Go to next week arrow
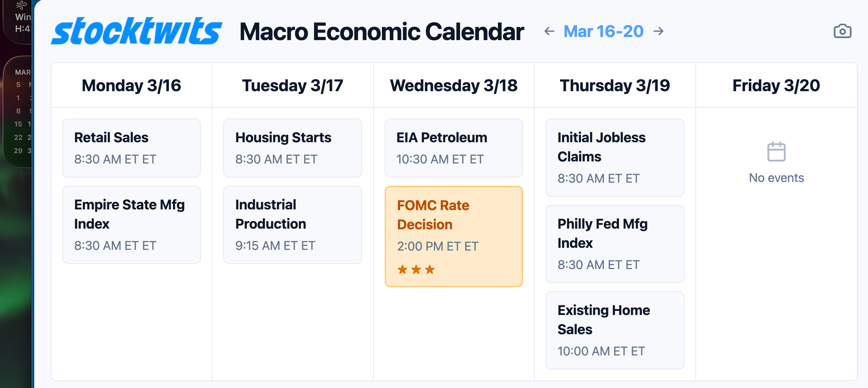The width and height of the screenshot is (868, 388). click(658, 31)
